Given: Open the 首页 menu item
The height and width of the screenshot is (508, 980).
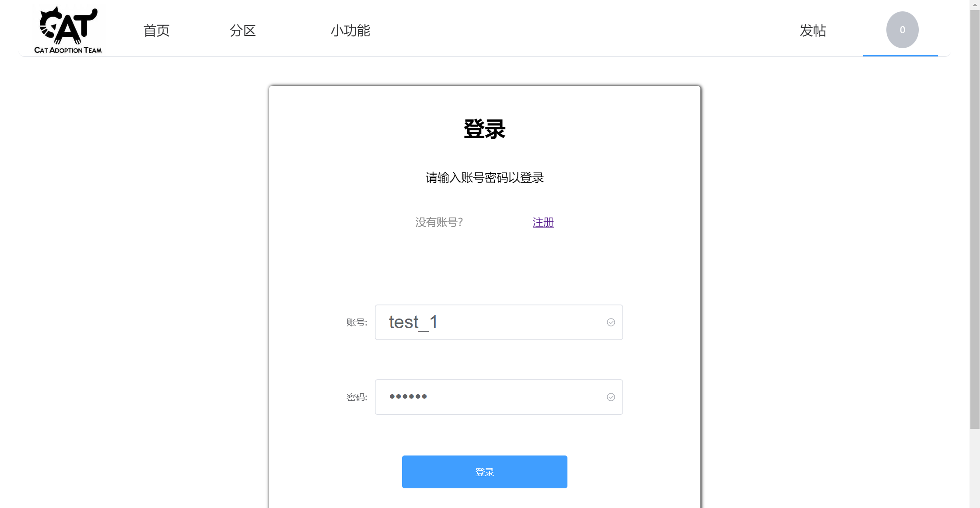Looking at the screenshot, I should 156,31.
